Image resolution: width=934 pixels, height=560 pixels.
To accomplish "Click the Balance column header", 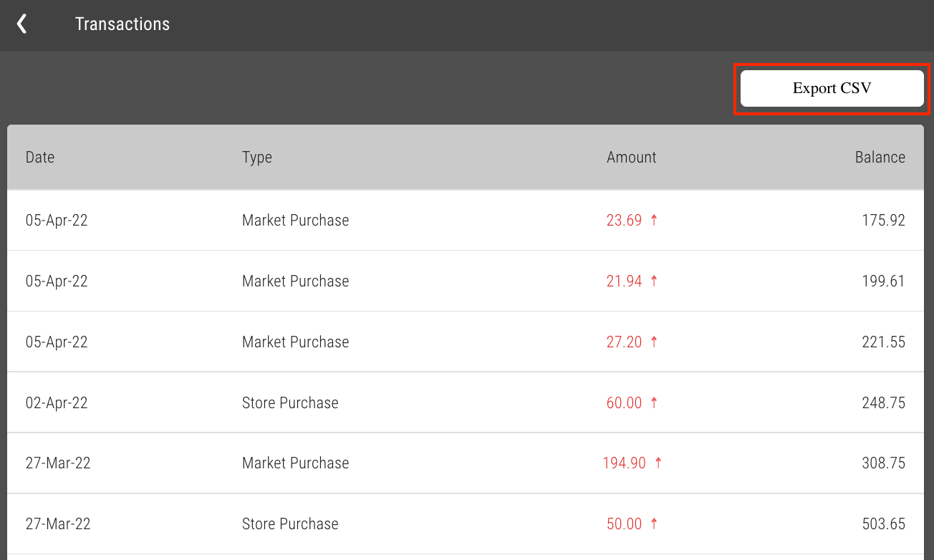I will 880,158.
